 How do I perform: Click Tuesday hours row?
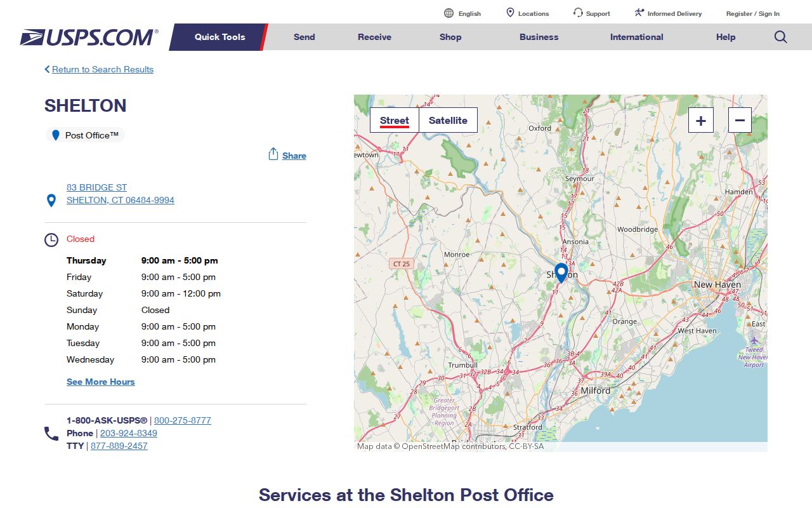[x=141, y=343]
